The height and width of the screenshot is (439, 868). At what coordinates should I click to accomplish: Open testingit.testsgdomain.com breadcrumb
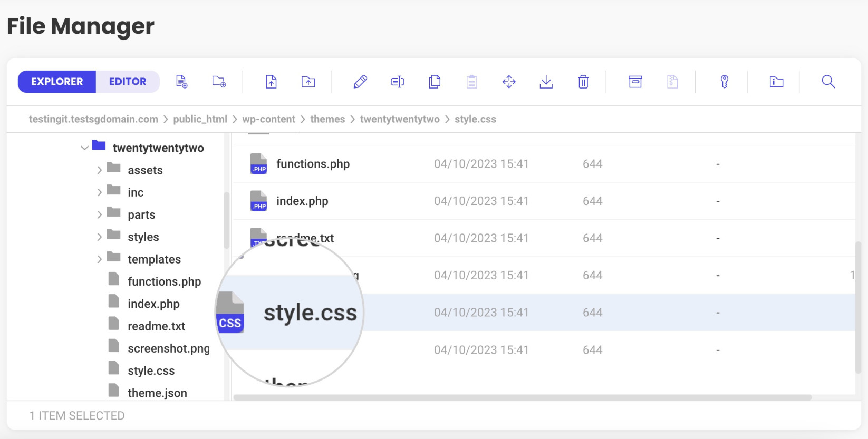(93, 119)
